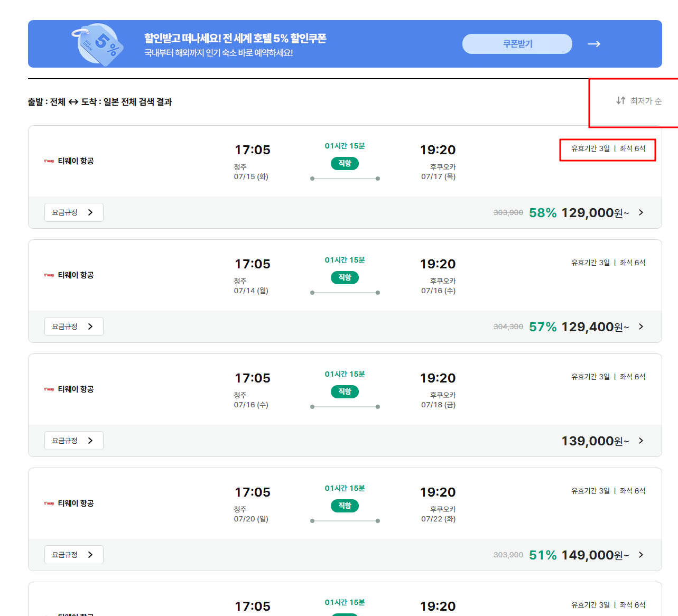678x616 pixels.
Task: Open 요금규정 for the 139,000원 flight
Action: click(74, 441)
